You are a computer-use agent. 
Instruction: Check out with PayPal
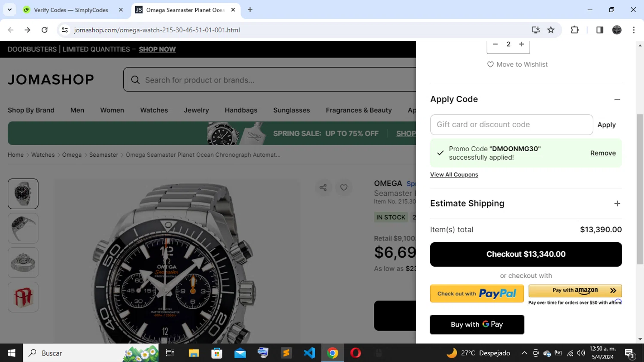477,294
